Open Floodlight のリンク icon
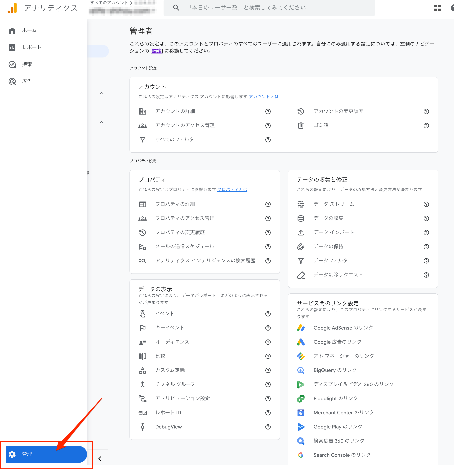 click(301, 399)
